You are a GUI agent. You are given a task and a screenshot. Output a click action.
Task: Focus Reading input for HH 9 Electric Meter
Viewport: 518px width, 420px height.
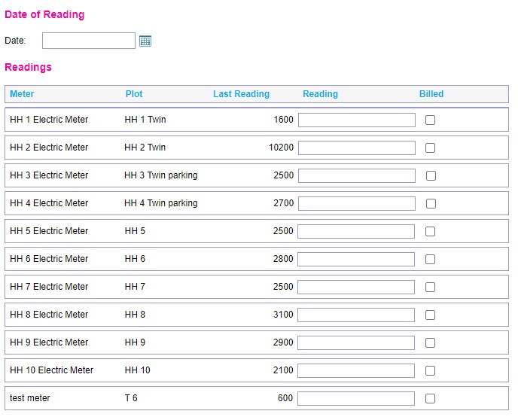point(356,342)
